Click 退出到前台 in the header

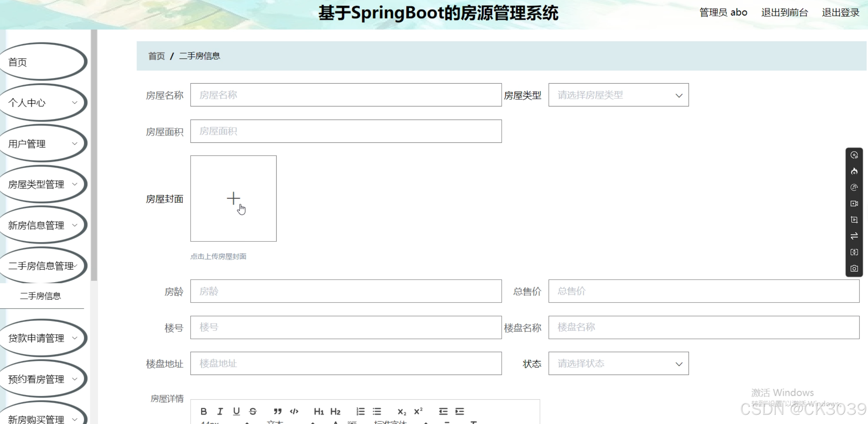click(x=784, y=13)
